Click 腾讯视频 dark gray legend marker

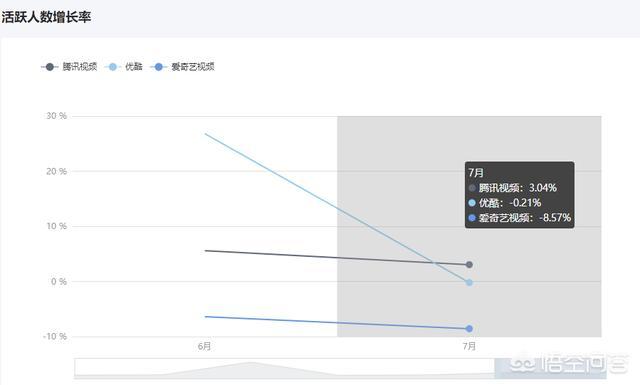point(50,67)
